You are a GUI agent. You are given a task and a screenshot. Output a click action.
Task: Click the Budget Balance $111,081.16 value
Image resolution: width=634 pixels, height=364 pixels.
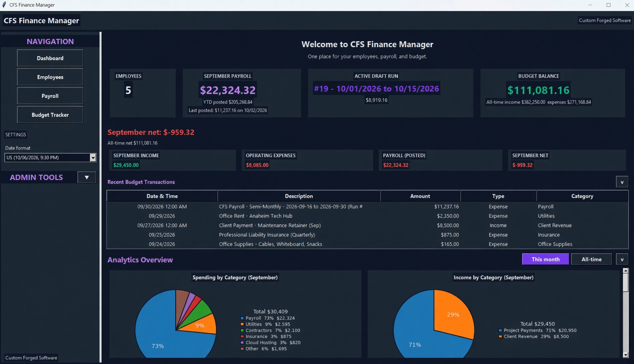coord(538,90)
